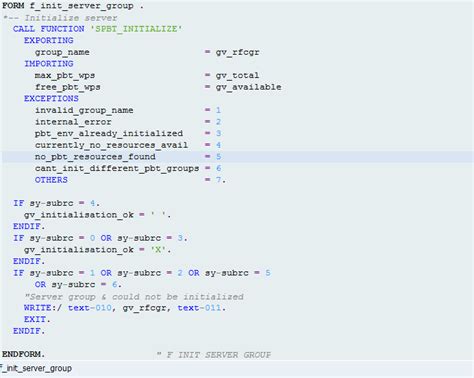
Task: Click group_name parameter text
Action: coord(62,52)
